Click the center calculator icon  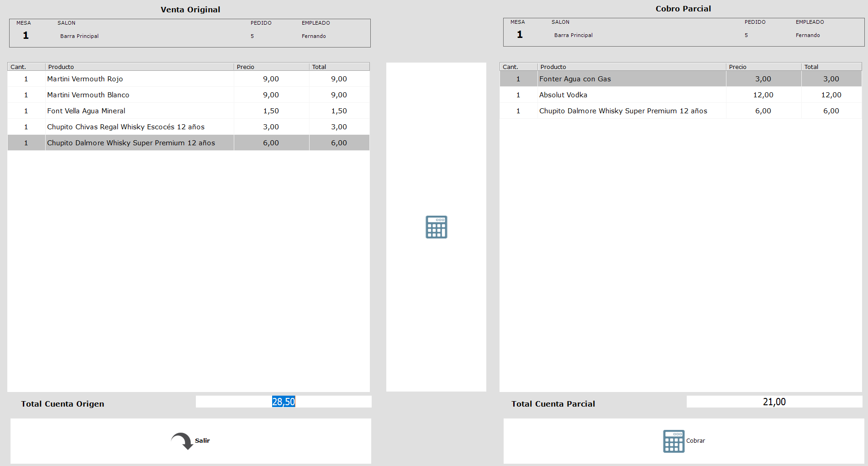(x=436, y=227)
